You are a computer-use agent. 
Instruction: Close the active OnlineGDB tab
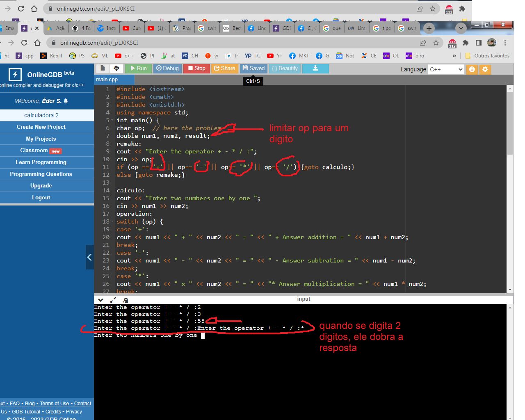pyautogui.click(x=37, y=28)
